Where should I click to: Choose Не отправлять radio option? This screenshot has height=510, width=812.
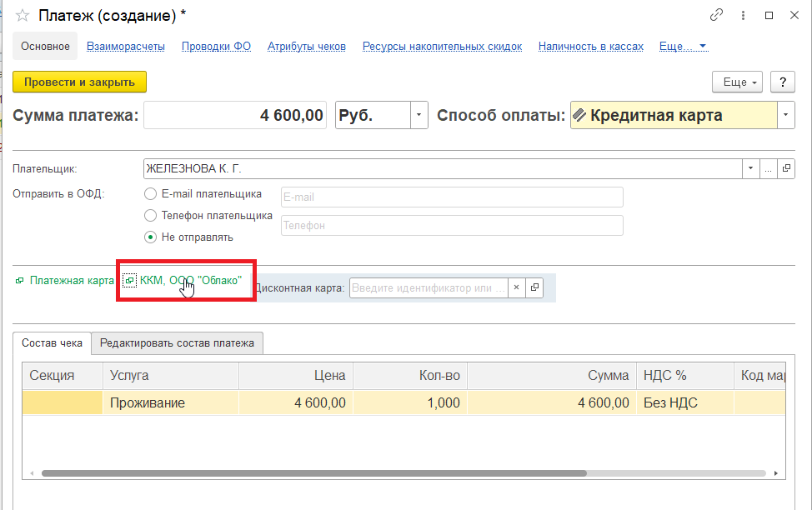coord(151,237)
